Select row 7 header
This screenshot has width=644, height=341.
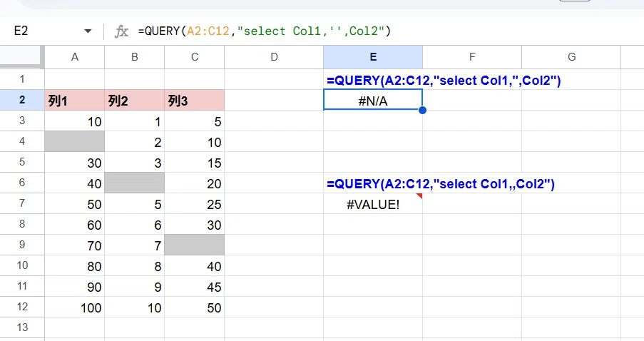click(x=22, y=203)
